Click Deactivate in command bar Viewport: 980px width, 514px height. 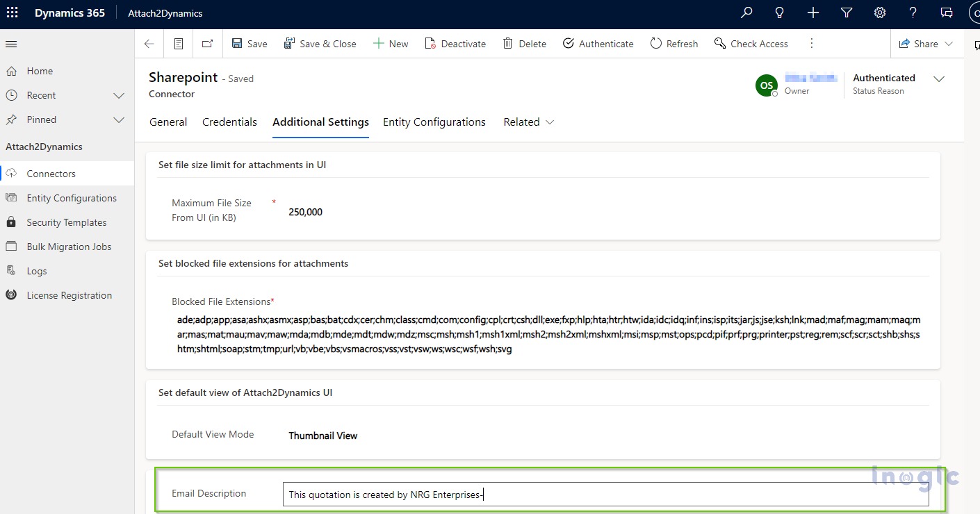[x=455, y=44]
